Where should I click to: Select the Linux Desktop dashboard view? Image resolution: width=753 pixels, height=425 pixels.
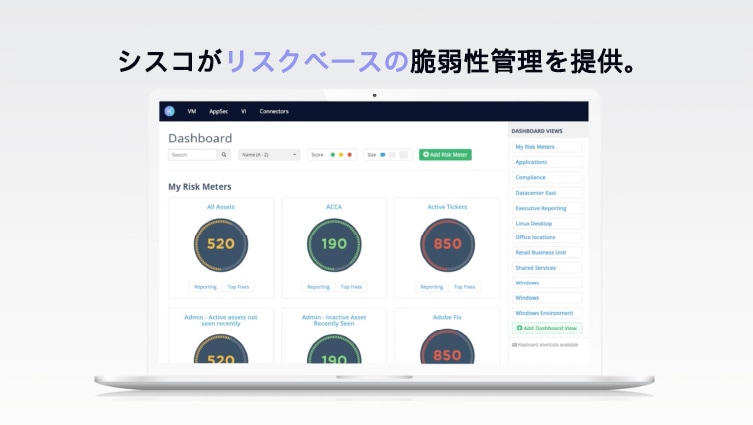coord(547,223)
